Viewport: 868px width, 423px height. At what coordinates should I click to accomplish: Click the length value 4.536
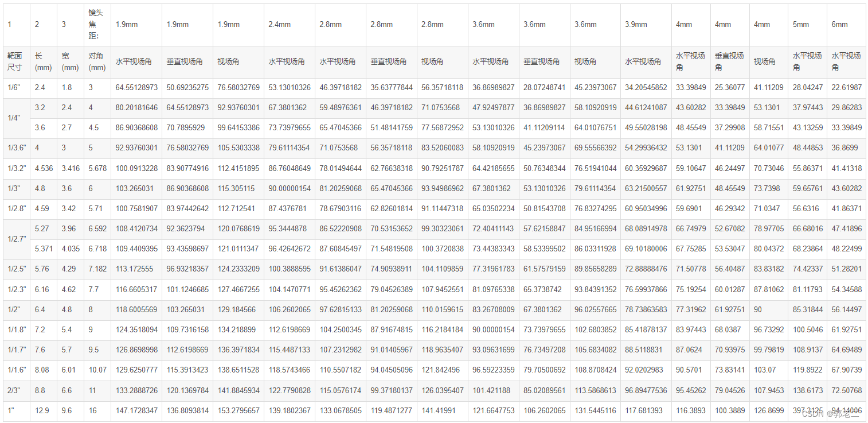pyautogui.click(x=44, y=168)
